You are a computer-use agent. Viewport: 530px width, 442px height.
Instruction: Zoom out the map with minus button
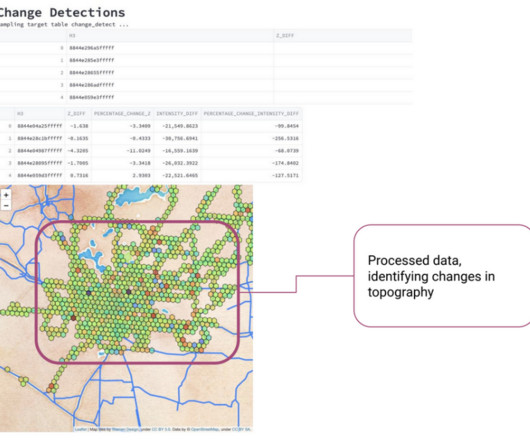tap(6, 205)
